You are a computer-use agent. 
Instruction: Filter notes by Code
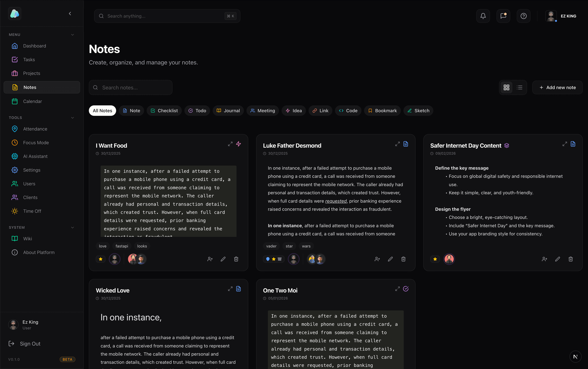pos(348,111)
